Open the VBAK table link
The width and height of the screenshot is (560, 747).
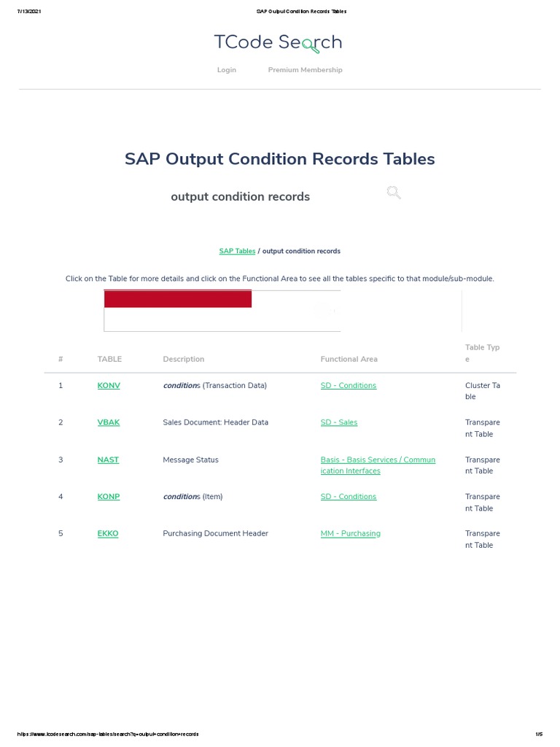109,422
